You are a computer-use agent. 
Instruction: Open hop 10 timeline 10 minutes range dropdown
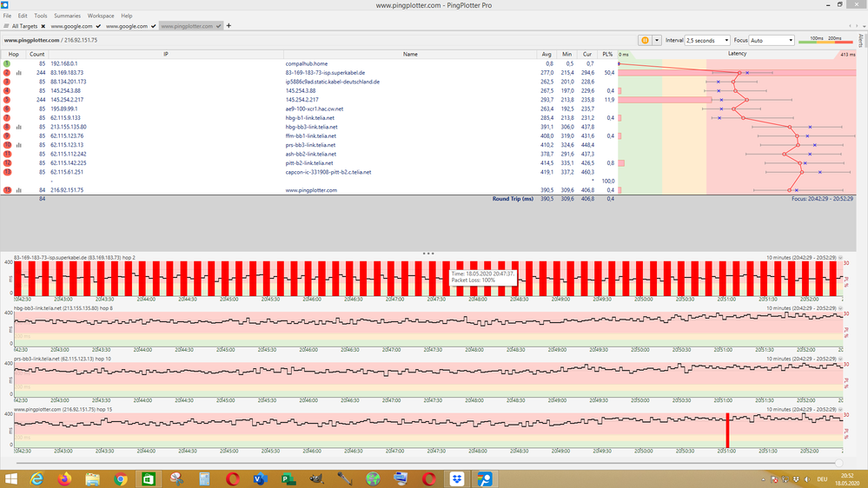point(840,359)
